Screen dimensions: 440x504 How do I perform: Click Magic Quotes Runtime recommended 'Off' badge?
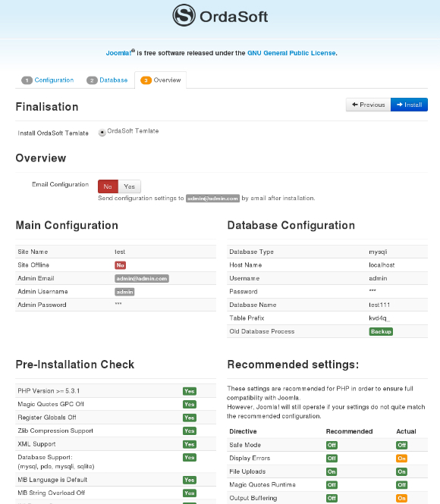click(x=332, y=485)
